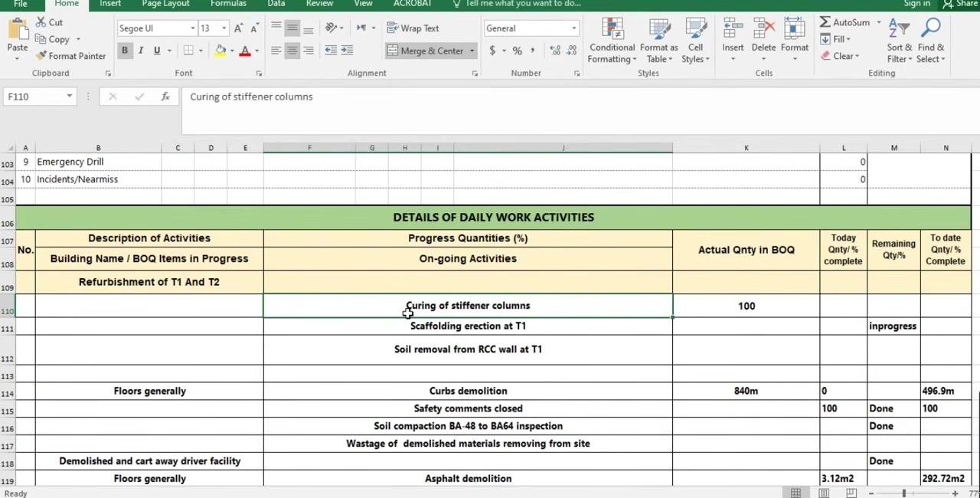
Task: Click the Sign in link
Action: coord(916,4)
